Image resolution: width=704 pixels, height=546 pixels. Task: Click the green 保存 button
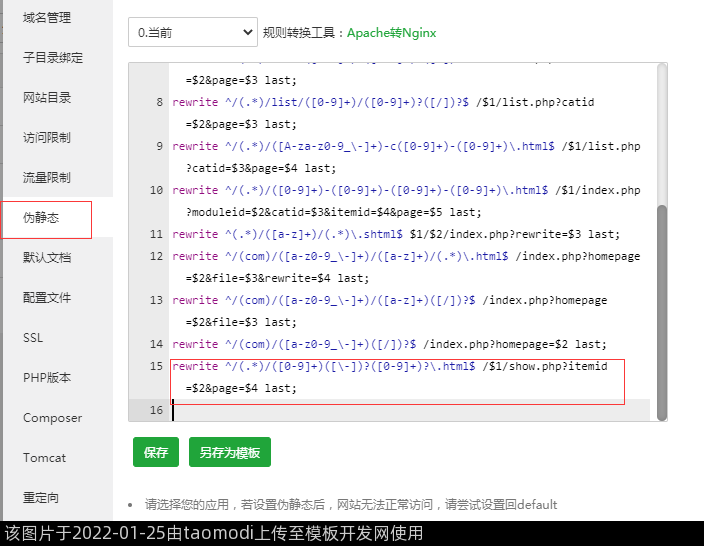click(155, 452)
